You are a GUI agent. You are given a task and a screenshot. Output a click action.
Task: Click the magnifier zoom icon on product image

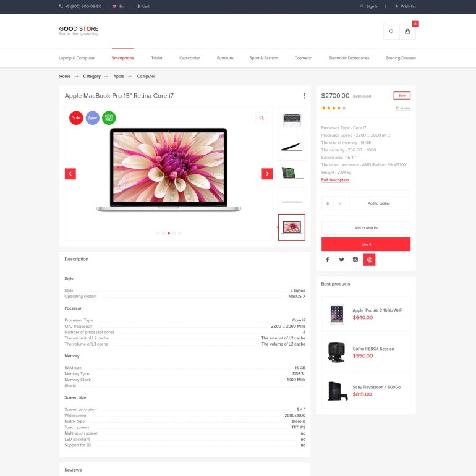click(x=261, y=118)
